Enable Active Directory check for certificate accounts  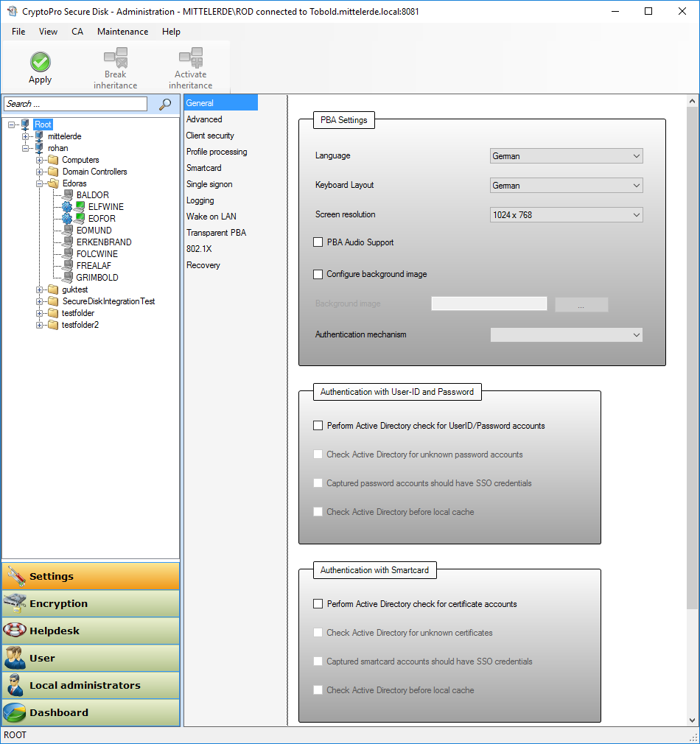pos(318,604)
